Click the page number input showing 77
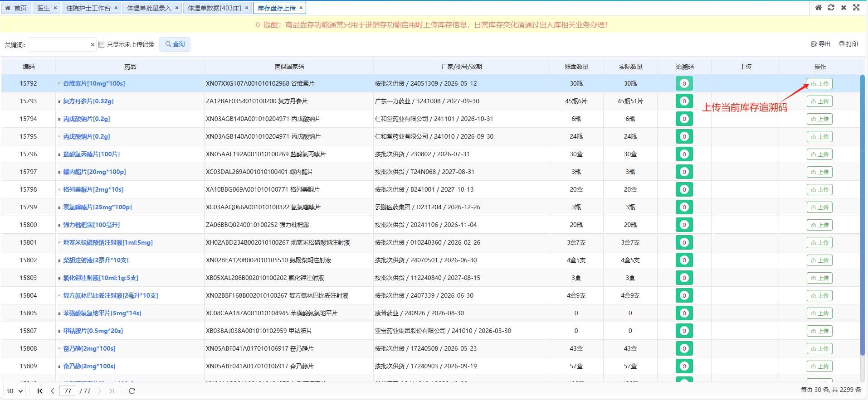 point(68,391)
